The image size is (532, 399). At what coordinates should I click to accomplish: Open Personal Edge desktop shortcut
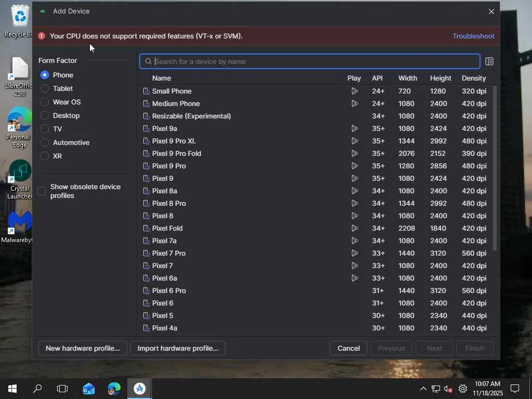point(19,128)
